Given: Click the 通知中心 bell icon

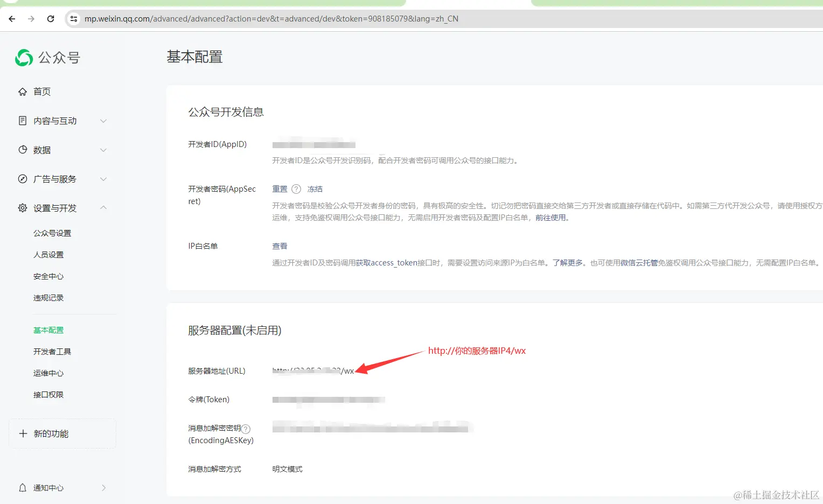Looking at the screenshot, I should (x=21, y=487).
